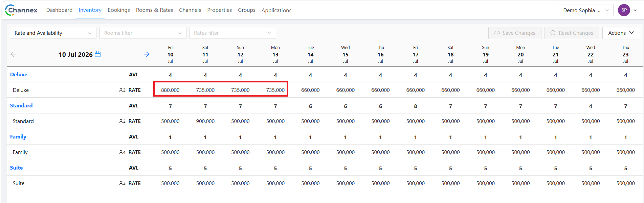
Task: Select Suite availability 5 on Thu 23
Action: (626, 169)
